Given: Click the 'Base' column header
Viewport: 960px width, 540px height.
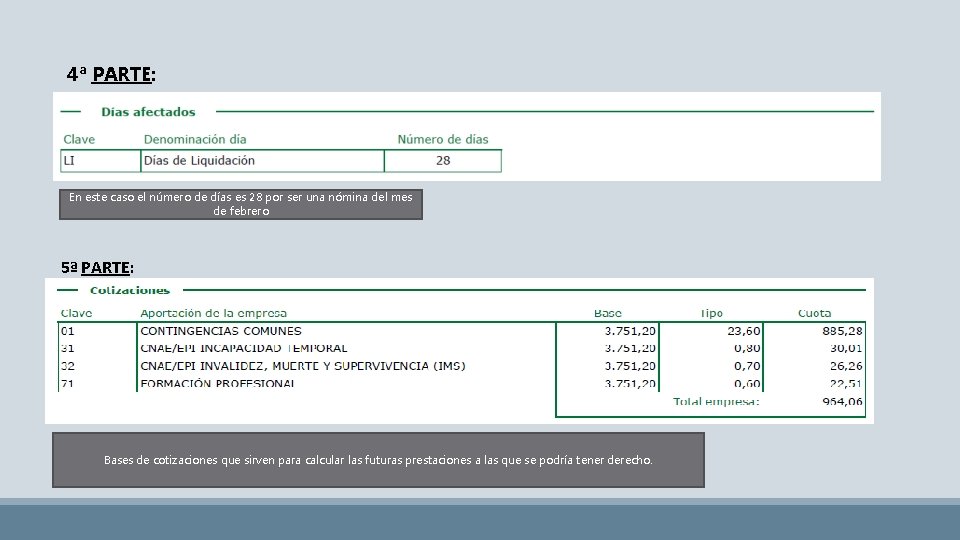Looking at the screenshot, I should coord(607,313).
